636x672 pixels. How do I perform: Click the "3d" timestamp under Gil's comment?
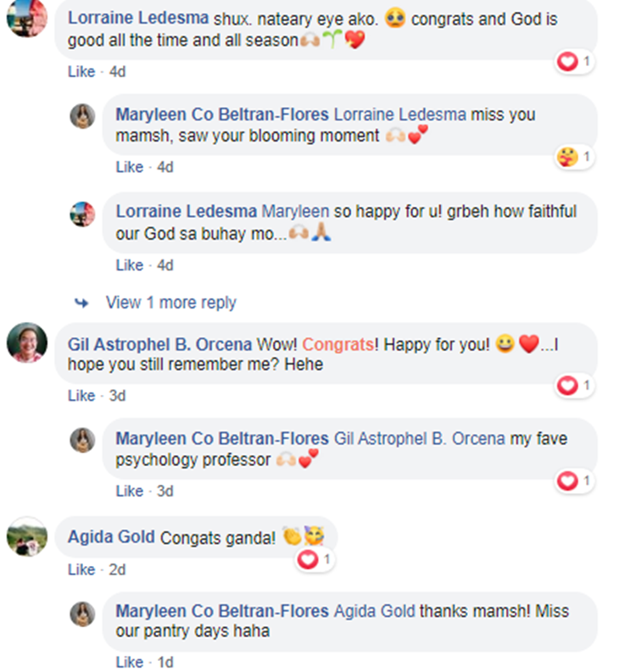(x=117, y=396)
